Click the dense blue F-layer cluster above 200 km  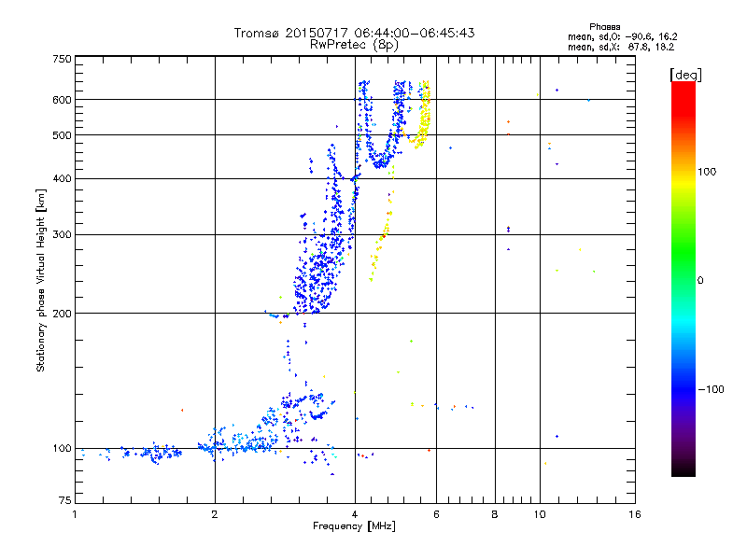point(317,276)
